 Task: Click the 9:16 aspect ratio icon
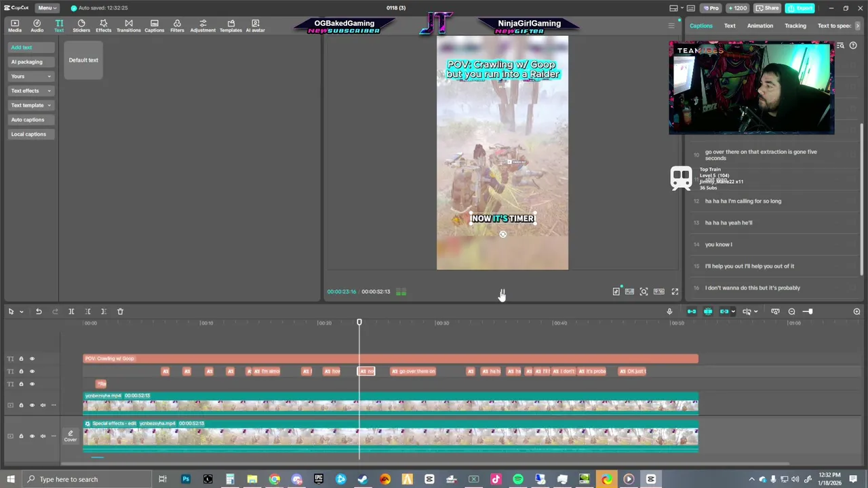tap(658, 291)
